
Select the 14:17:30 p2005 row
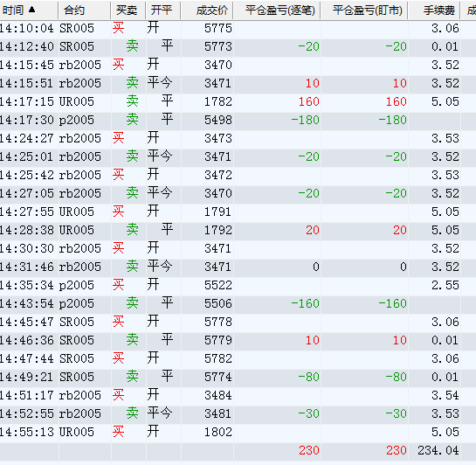tap(238, 121)
